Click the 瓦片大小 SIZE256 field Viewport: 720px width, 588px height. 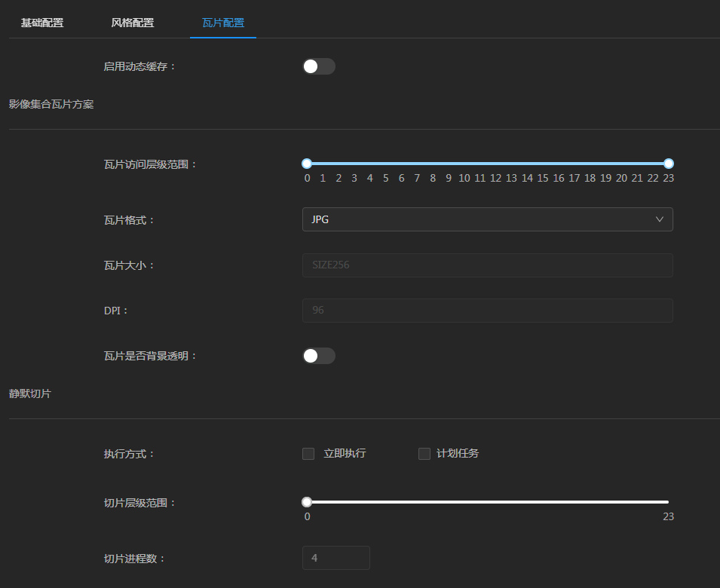pos(487,265)
